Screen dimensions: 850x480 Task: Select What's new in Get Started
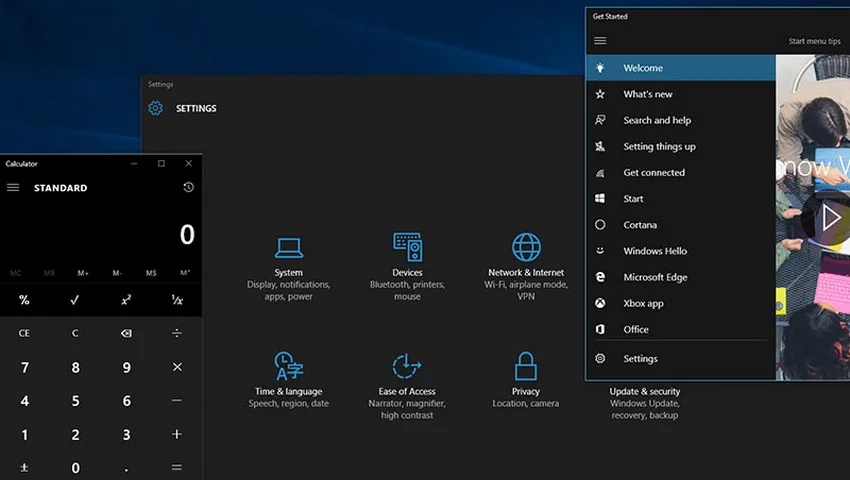click(x=681, y=94)
